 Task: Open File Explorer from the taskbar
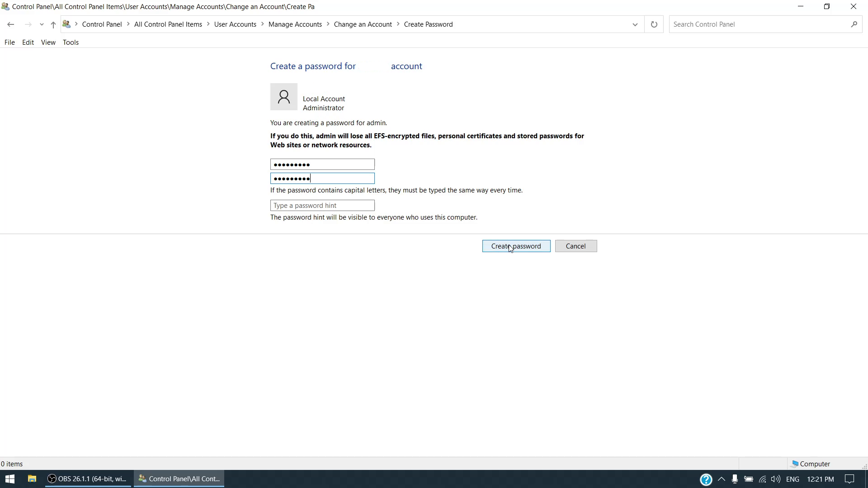tap(32, 479)
